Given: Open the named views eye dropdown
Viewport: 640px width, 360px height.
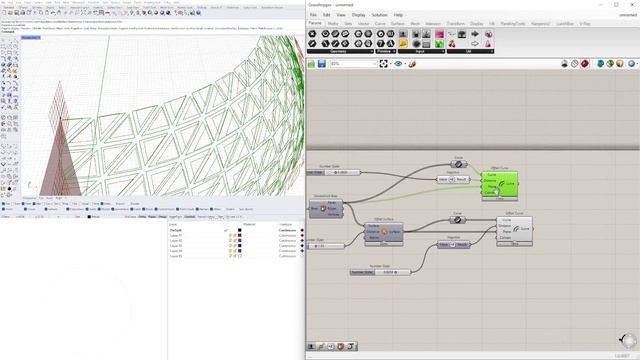Looking at the screenshot, I should (x=405, y=64).
